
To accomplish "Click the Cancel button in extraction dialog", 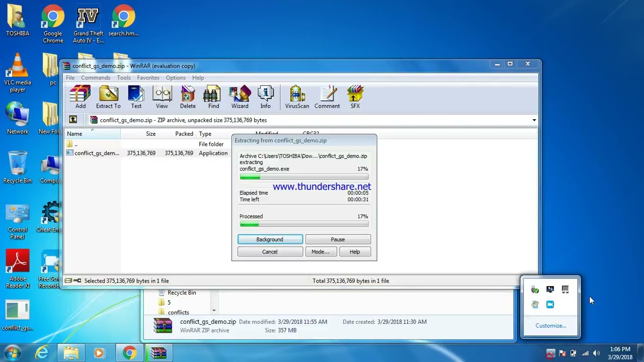I will pos(270,252).
